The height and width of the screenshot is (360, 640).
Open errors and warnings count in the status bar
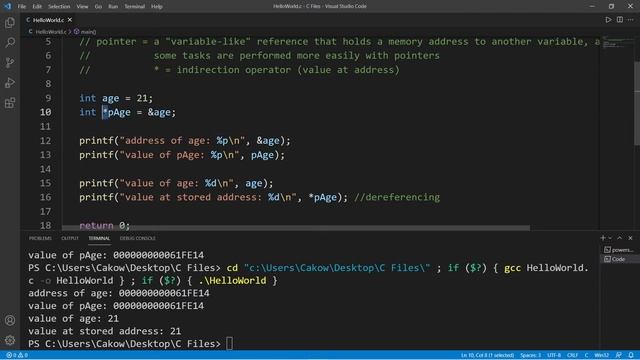[17, 355]
